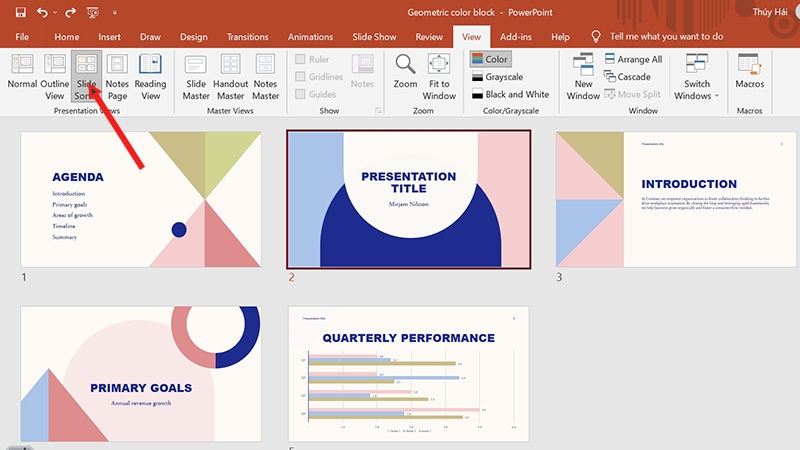The height and width of the screenshot is (450, 800).
Task: Undo the last action
Action: [x=42, y=12]
